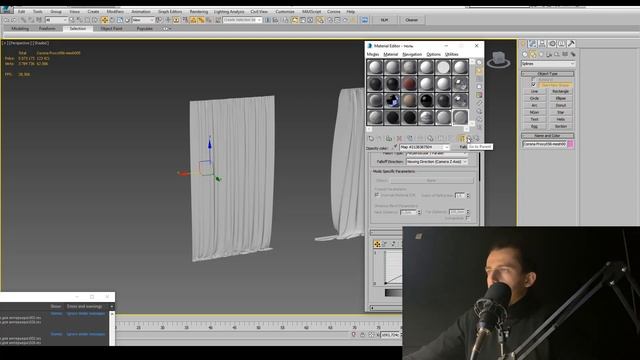The height and width of the screenshot is (360, 640).
Task: Select the glossy black material sample sphere
Action: point(426,100)
